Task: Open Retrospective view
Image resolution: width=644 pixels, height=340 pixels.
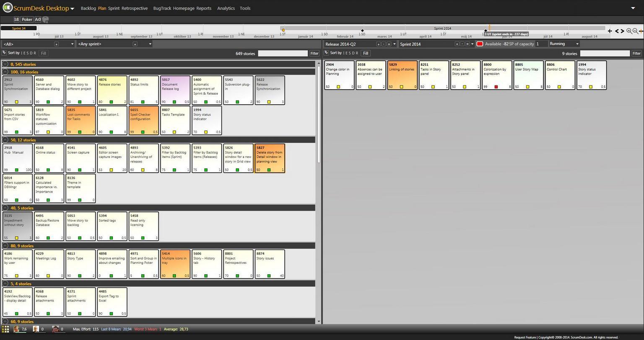Action: click(135, 8)
